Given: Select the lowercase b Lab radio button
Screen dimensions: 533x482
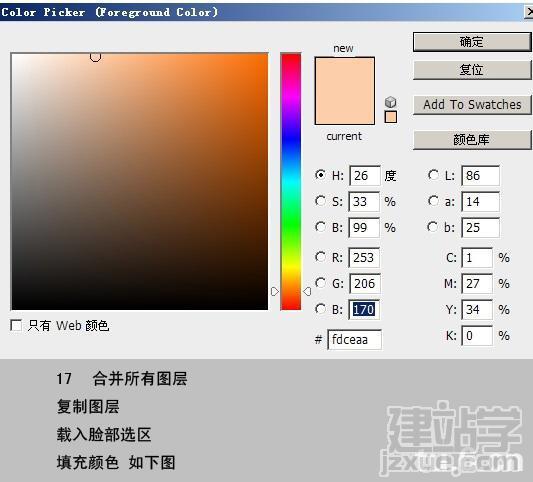Looking at the screenshot, I should pyautogui.click(x=433, y=227).
